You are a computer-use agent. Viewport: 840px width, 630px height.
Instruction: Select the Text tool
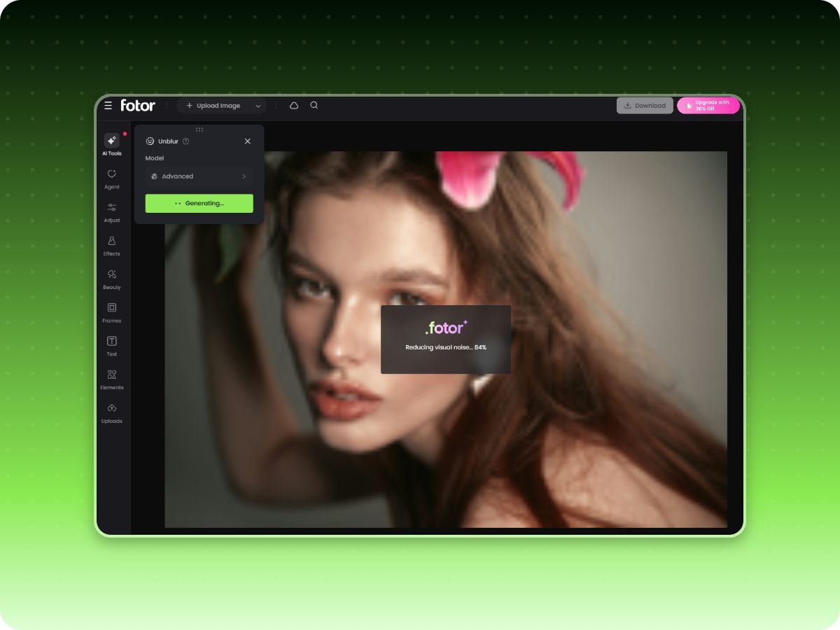tap(112, 346)
